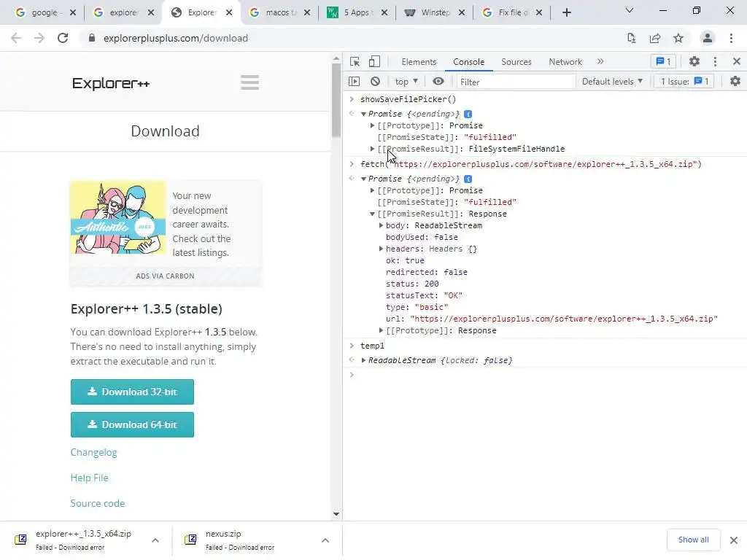Image resolution: width=747 pixels, height=560 pixels.
Task: Open the 1 Issue counter
Action: point(684,82)
